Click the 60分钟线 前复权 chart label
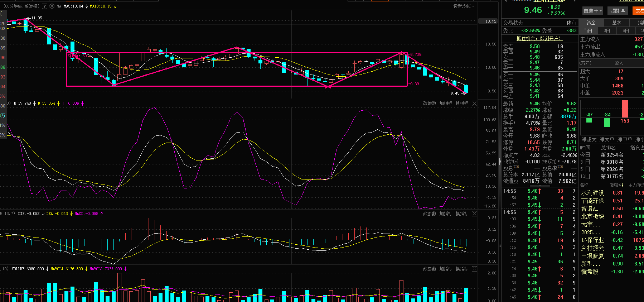This screenshot has width=644, height=302. [21, 6]
